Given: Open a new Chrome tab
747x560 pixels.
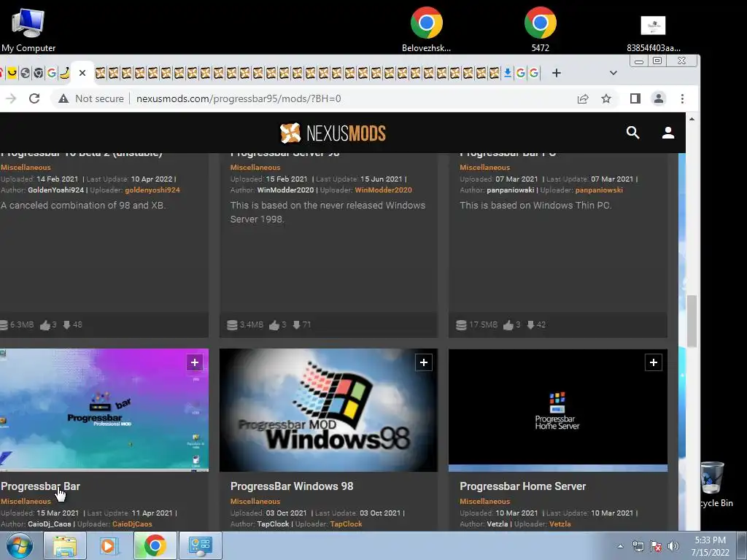Looking at the screenshot, I should 557,73.
